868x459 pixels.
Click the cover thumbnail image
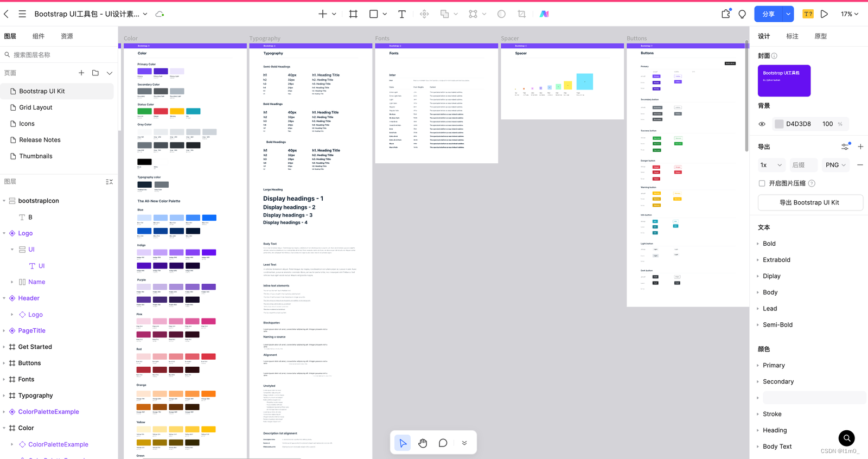tap(784, 81)
